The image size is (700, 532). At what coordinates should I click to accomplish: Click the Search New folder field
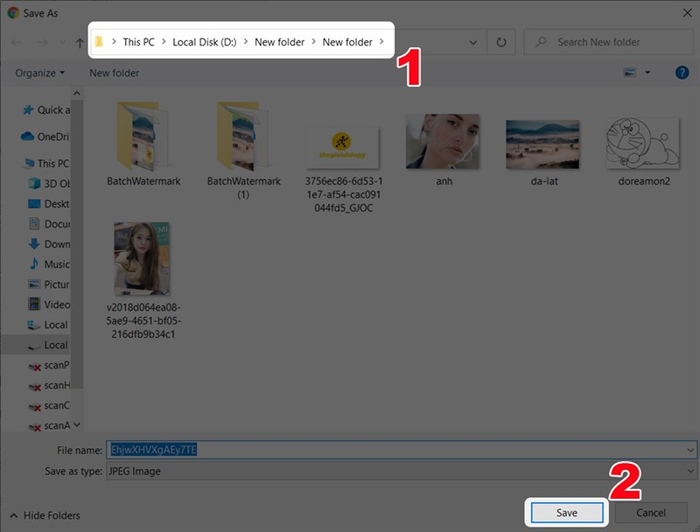point(608,42)
